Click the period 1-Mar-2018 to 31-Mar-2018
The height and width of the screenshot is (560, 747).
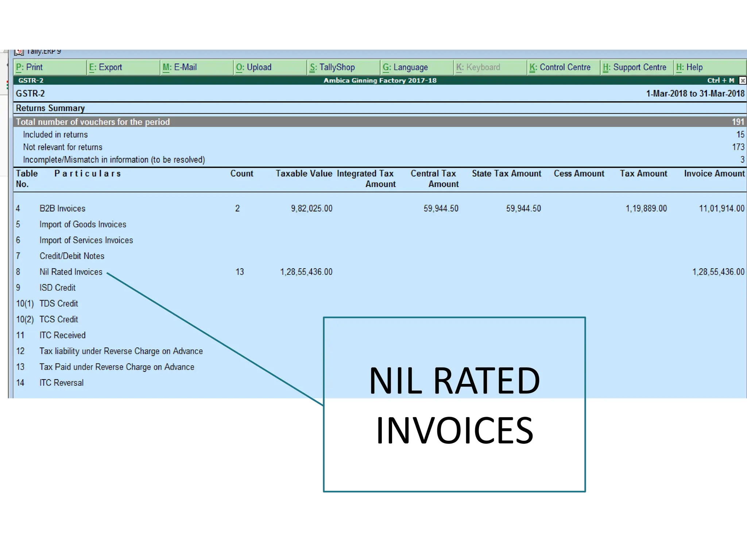point(695,94)
